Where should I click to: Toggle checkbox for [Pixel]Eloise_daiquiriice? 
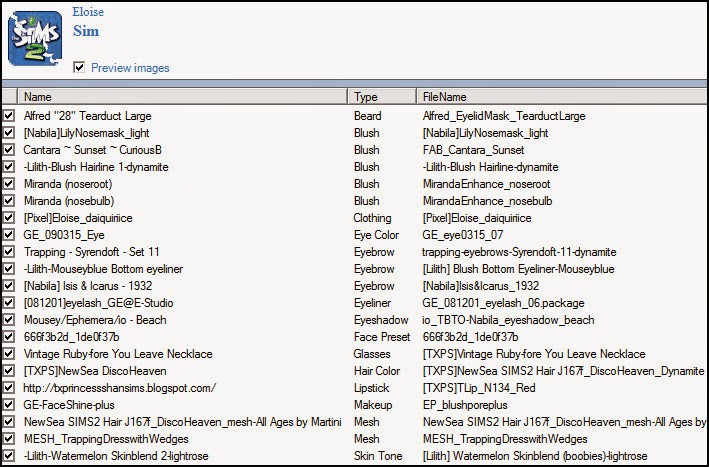[9, 218]
